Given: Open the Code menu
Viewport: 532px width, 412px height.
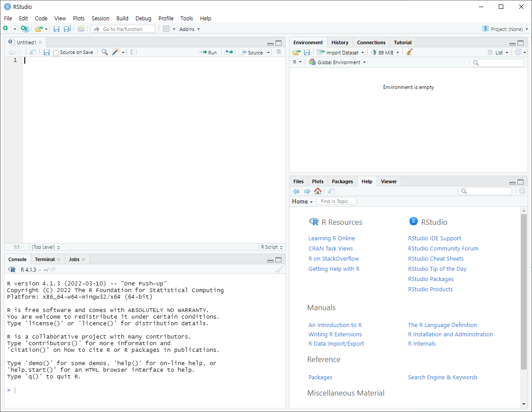Looking at the screenshot, I should pyautogui.click(x=41, y=18).
